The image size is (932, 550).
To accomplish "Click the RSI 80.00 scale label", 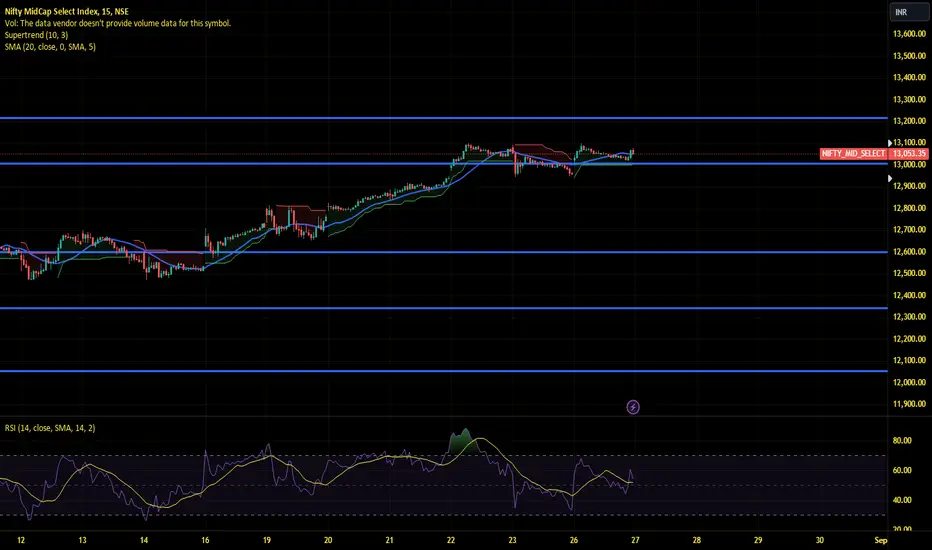I will coord(902,441).
